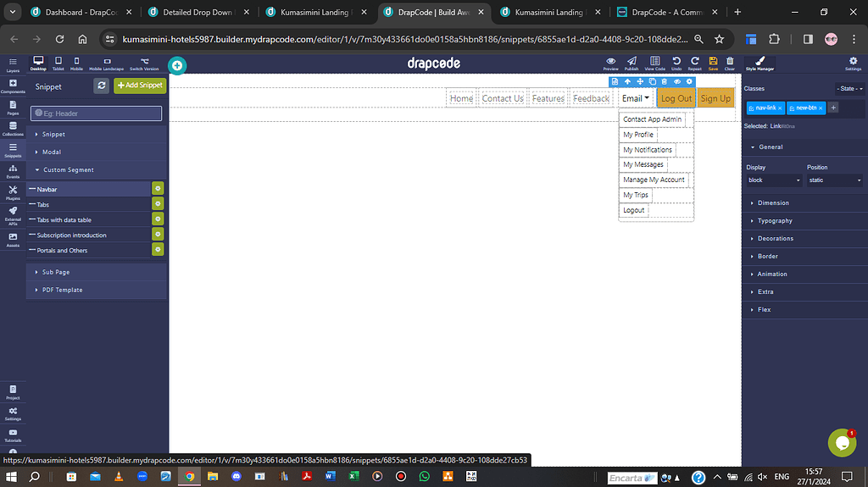Open settings gear for Navbar snippet

pos(158,189)
